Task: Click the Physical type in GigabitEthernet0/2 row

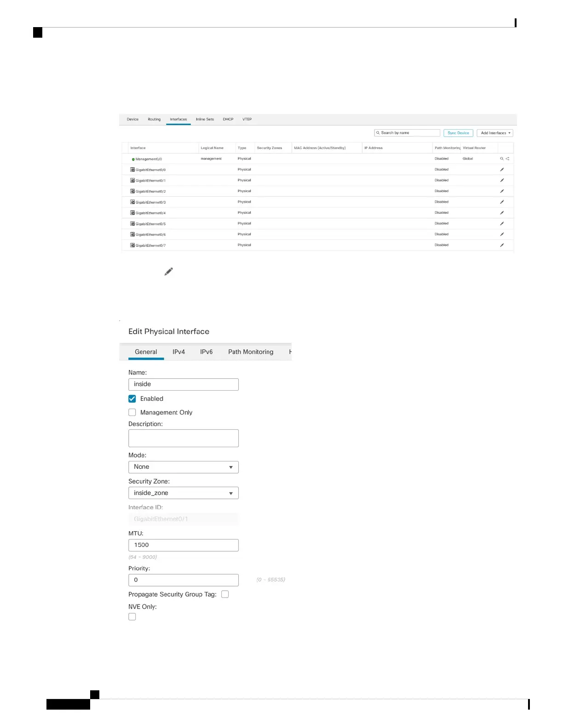Action: [x=244, y=191]
